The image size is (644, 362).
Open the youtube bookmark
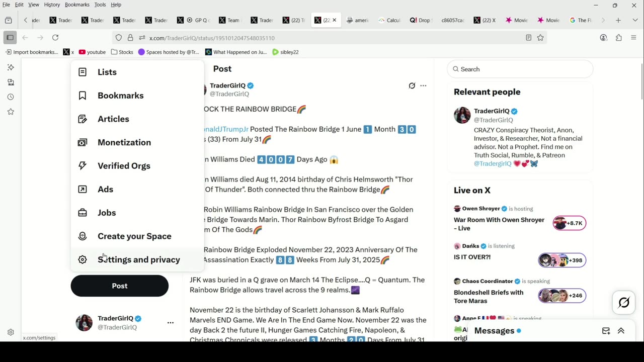coord(92,52)
